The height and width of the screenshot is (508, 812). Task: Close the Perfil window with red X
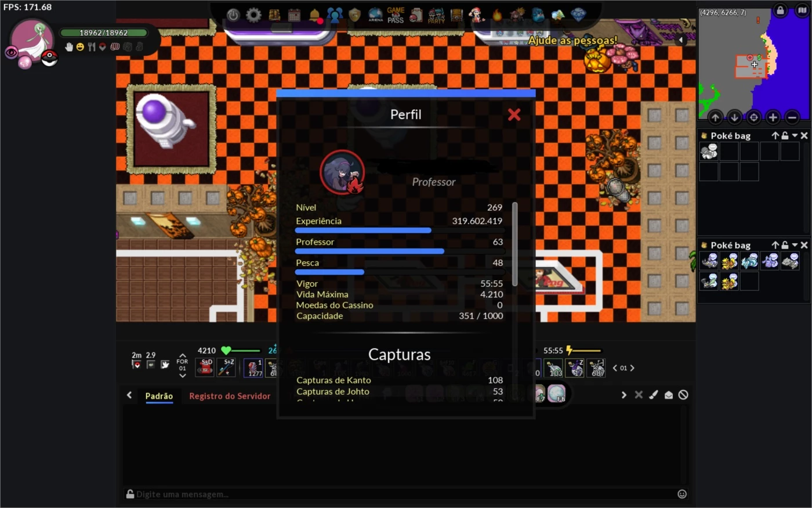[514, 114]
